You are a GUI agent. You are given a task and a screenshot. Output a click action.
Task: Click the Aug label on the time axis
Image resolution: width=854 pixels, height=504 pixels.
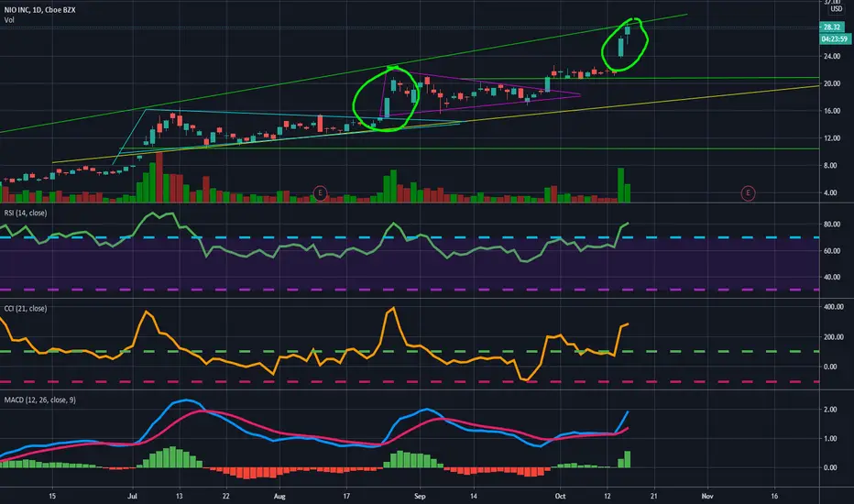coord(279,496)
